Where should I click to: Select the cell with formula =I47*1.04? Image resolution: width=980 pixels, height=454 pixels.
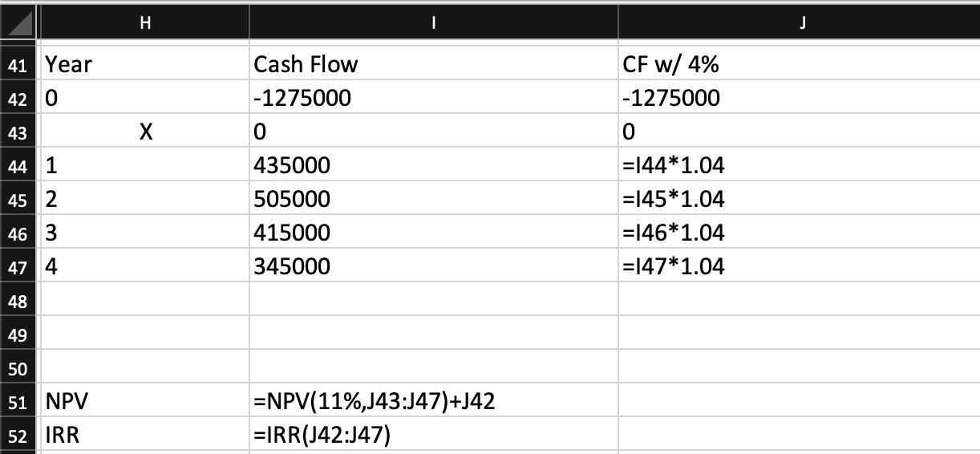800,266
